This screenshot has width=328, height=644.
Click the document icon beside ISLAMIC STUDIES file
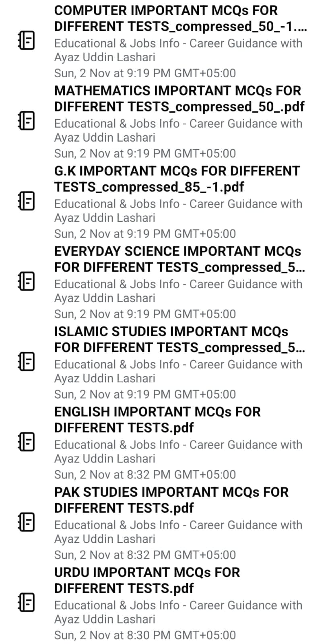tap(27, 361)
